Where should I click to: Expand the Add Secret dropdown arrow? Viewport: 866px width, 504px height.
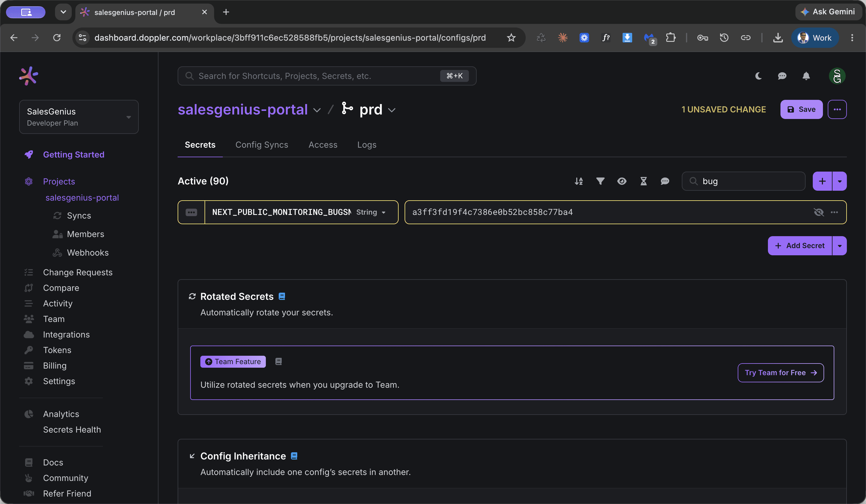tap(840, 246)
